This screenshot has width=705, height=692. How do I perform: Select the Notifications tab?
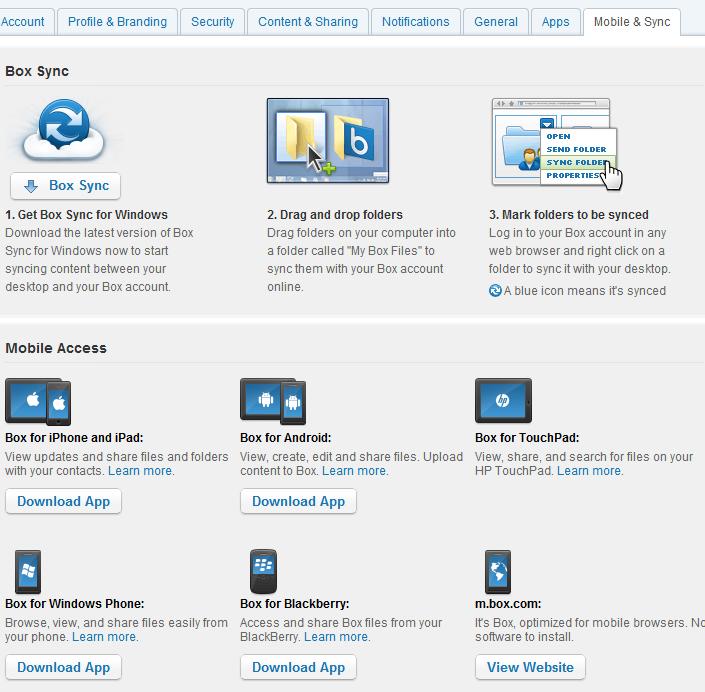[415, 22]
